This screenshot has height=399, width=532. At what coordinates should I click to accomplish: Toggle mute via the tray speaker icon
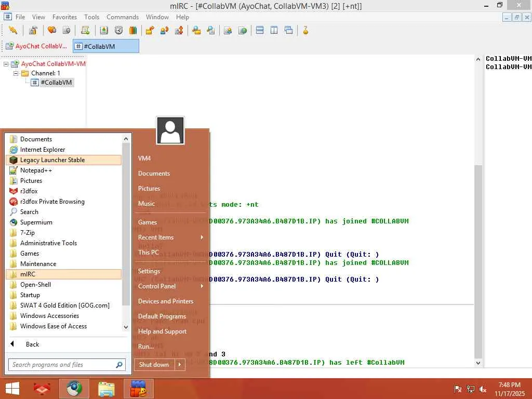483,389
